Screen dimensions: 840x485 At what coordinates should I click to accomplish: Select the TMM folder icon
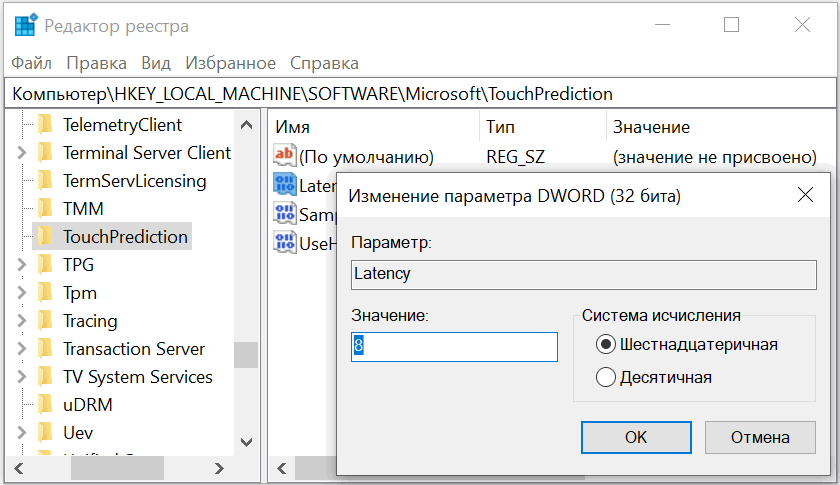(x=46, y=208)
